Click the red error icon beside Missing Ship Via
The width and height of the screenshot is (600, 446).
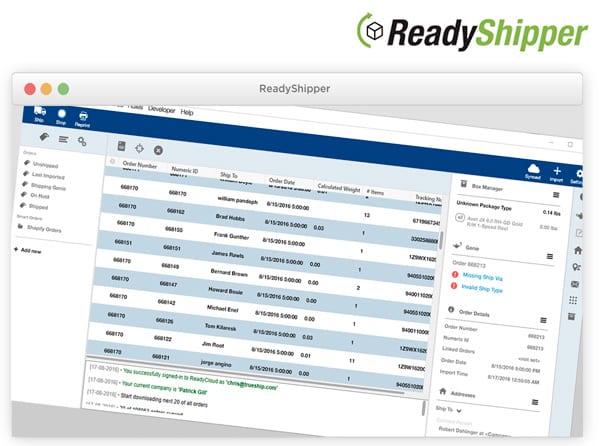click(455, 274)
